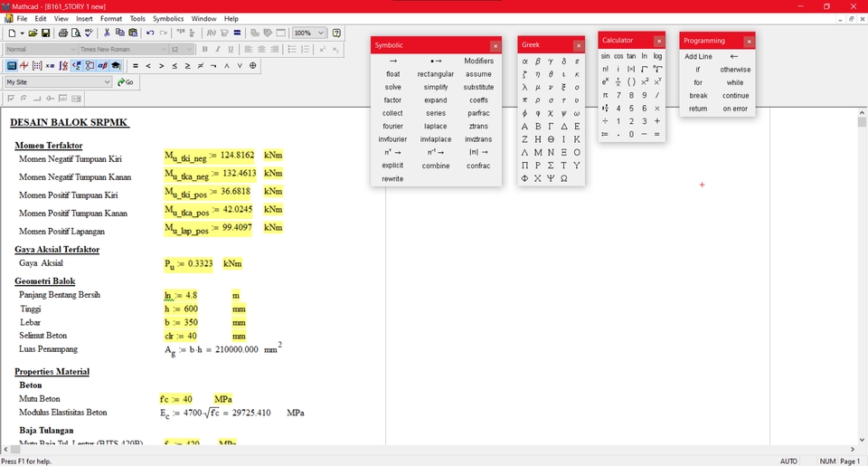This screenshot has height=466, width=868.
Task: Insert Greek letter alpha from Greek palette
Action: (x=524, y=61)
